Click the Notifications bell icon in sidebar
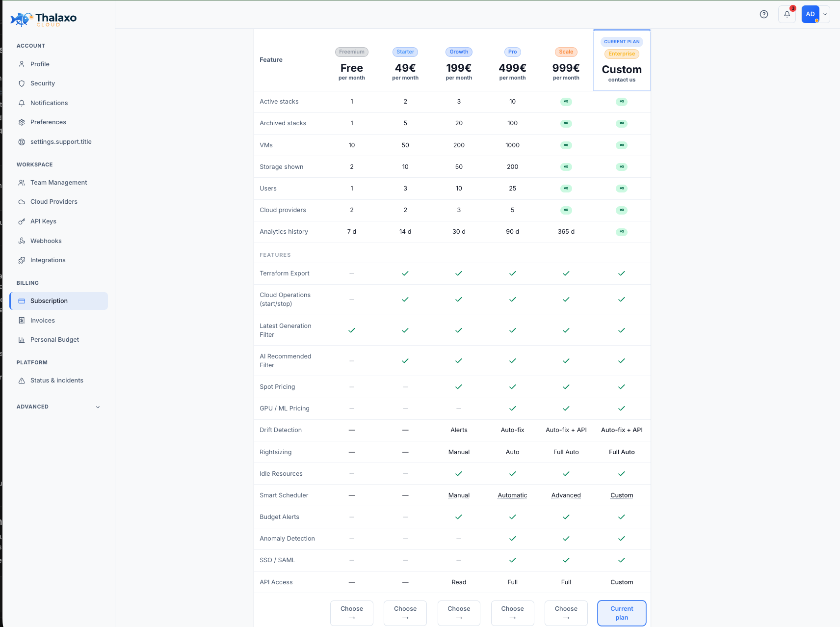840x627 pixels. click(x=22, y=103)
